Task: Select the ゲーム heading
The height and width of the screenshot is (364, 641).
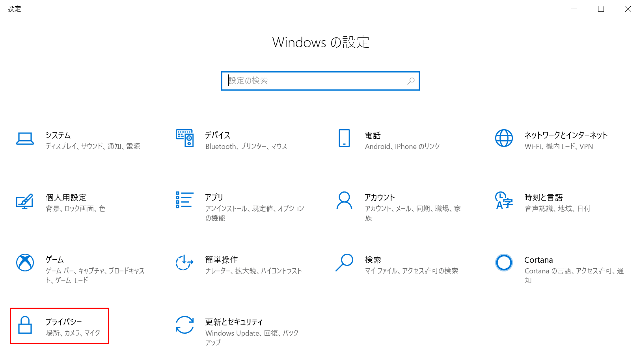Action: pos(54,260)
